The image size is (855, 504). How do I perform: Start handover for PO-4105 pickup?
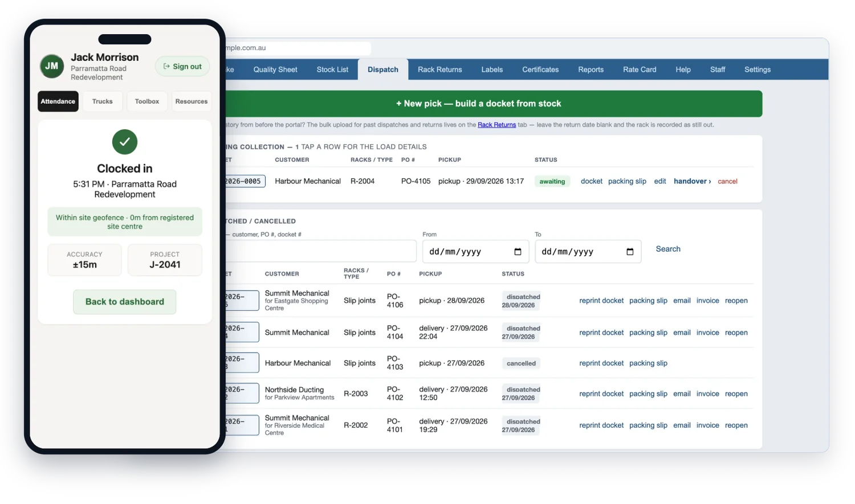[692, 181]
